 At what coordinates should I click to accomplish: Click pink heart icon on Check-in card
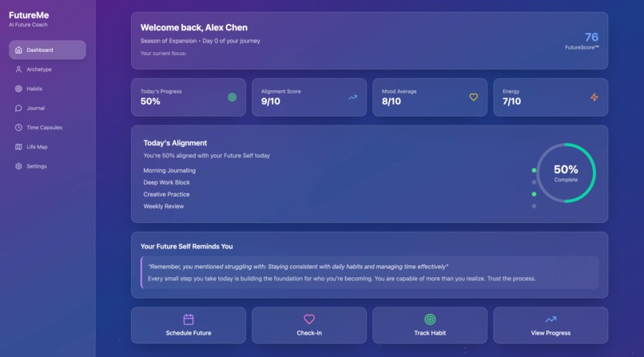pos(309,319)
